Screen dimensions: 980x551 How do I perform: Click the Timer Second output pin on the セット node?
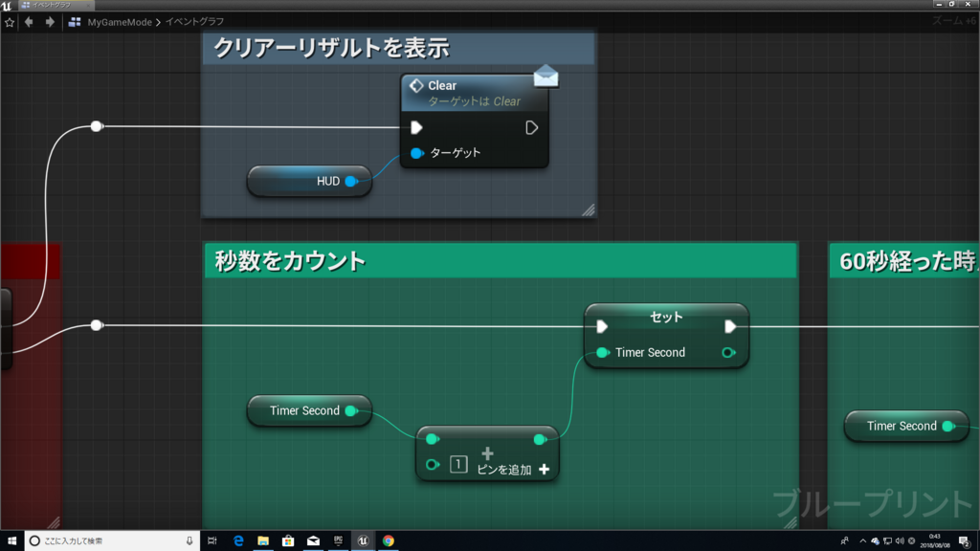pos(729,352)
